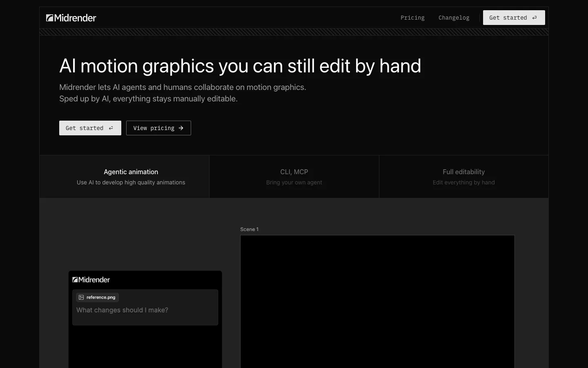Screen dimensions: 588x368
Task: Click the arrow icon in View pricing
Action: tap(181, 128)
